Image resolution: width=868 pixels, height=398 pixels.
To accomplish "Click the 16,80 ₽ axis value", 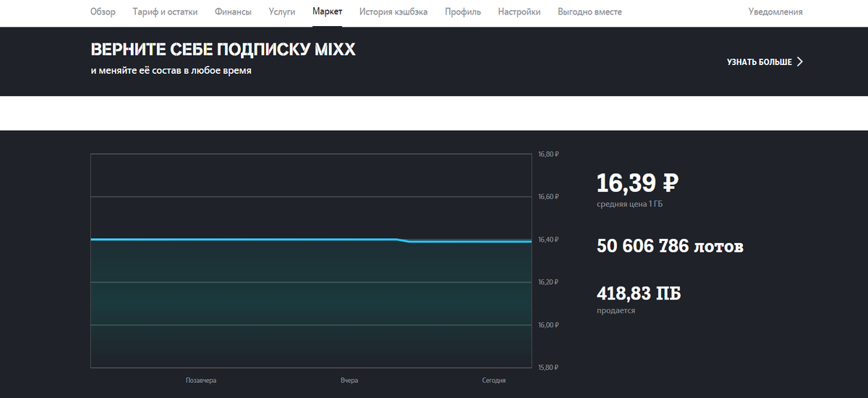I will coord(549,154).
